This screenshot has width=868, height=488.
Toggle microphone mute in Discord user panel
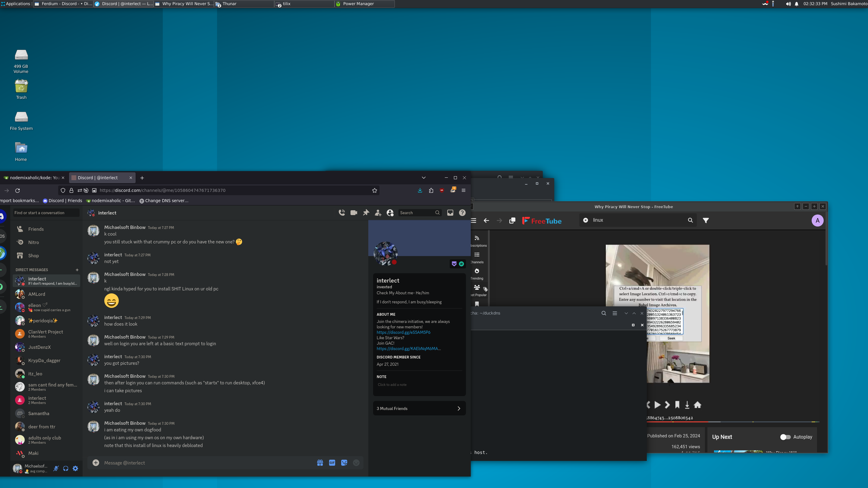[x=56, y=468]
